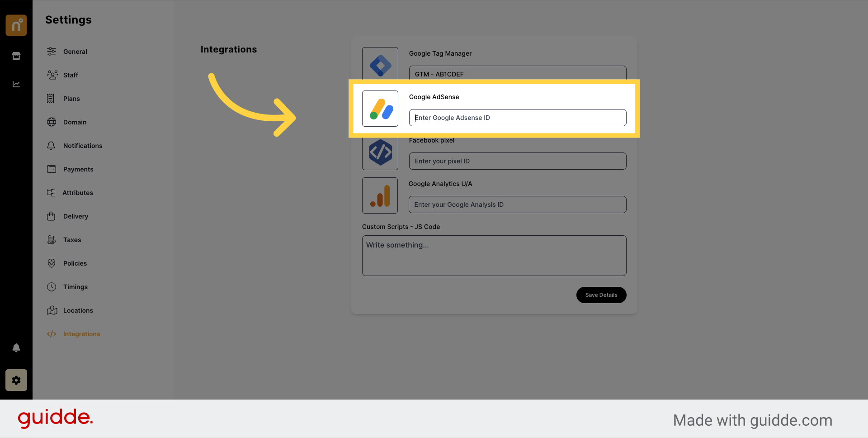
Task: Click the orange app logo icon
Action: click(x=16, y=25)
